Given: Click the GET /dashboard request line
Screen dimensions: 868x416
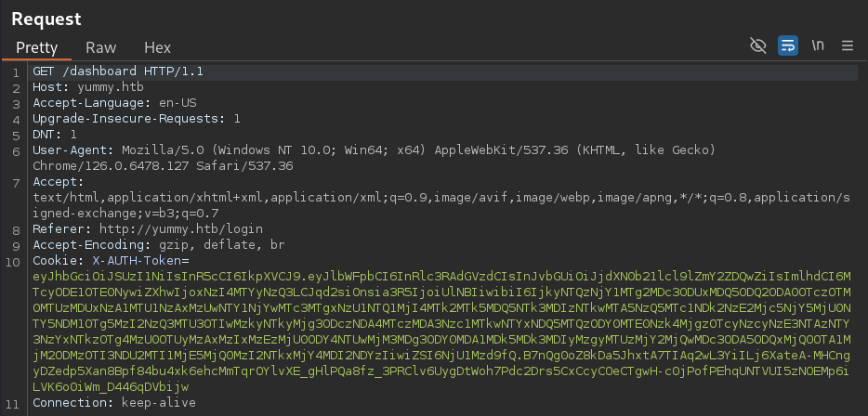Looking at the screenshot, I should tap(118, 71).
